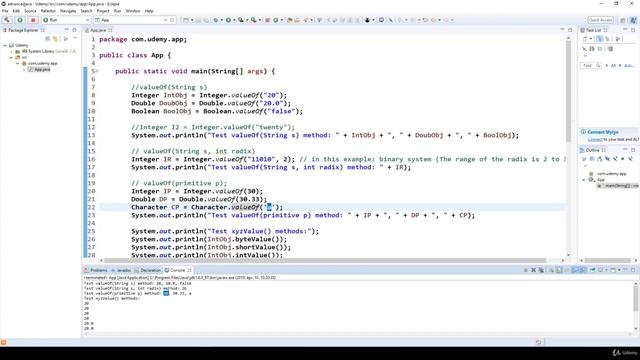
Task: Open Package Explorer view menu arrow
Action: click(75, 39)
